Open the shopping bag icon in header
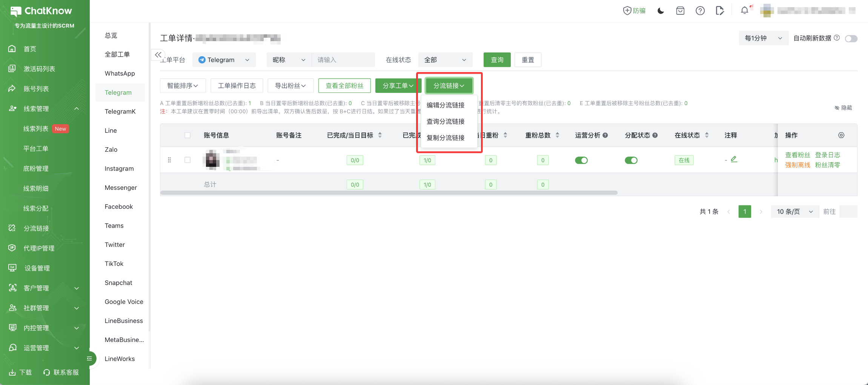 [680, 11]
